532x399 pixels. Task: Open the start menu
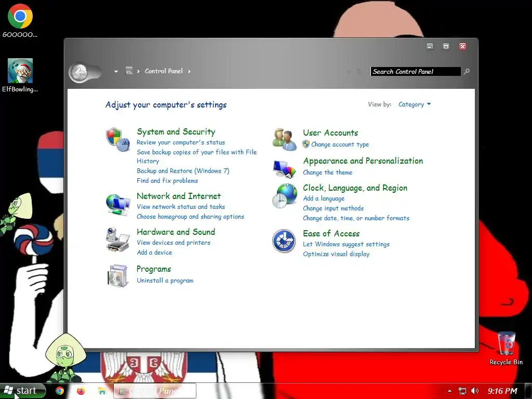tap(23, 391)
